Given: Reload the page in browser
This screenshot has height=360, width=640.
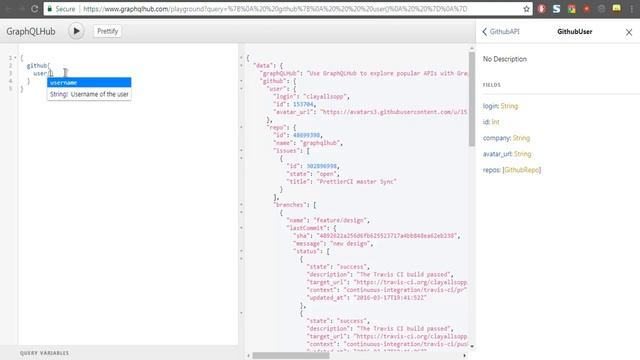Looking at the screenshot, I should coord(35,9).
